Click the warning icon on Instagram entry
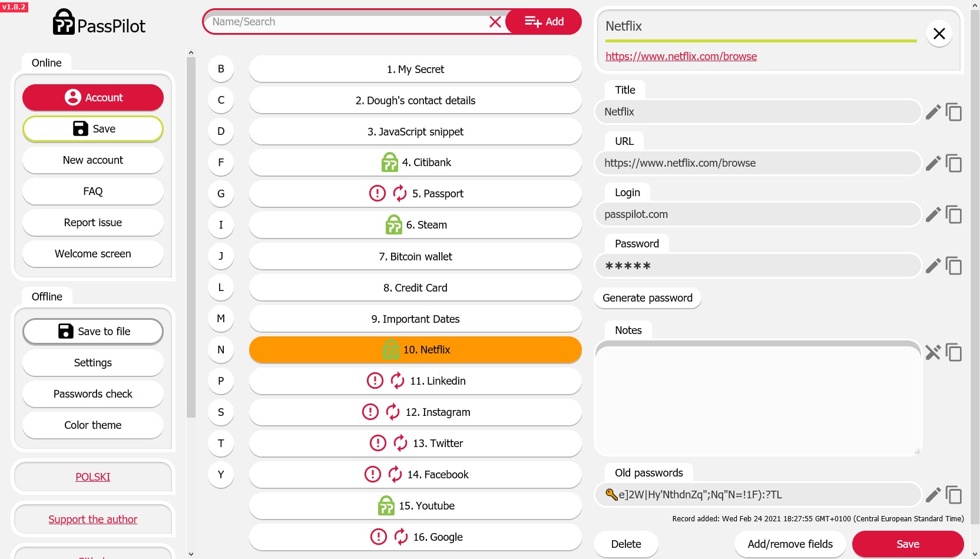This screenshot has width=980, height=559. 370,412
